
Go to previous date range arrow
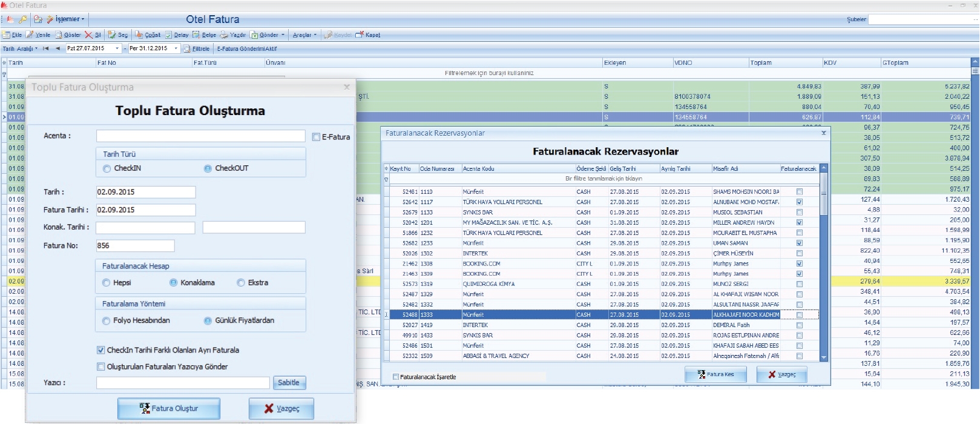pos(58,48)
